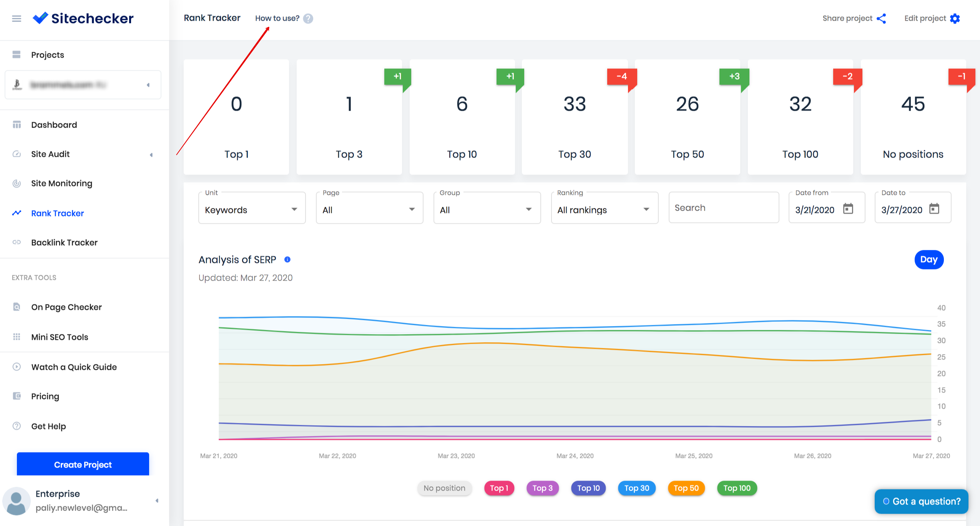980x526 pixels.
Task: Select the No positions stats card
Action: point(913,117)
